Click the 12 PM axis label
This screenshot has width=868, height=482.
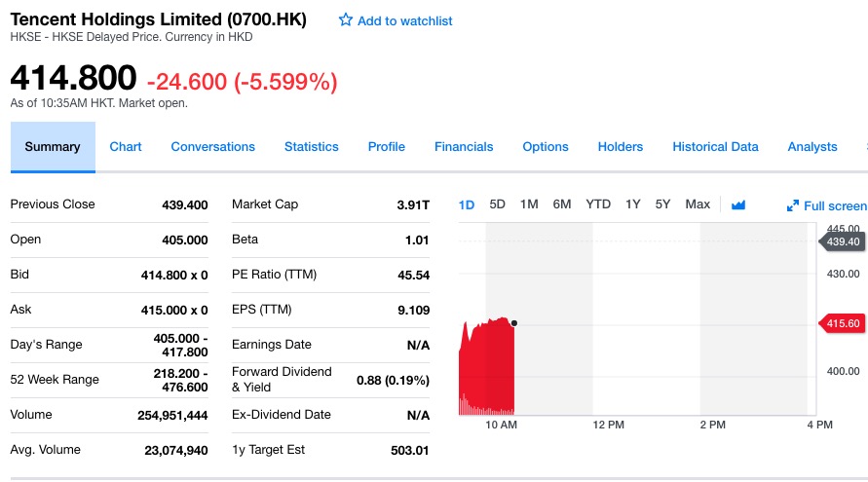tap(608, 425)
